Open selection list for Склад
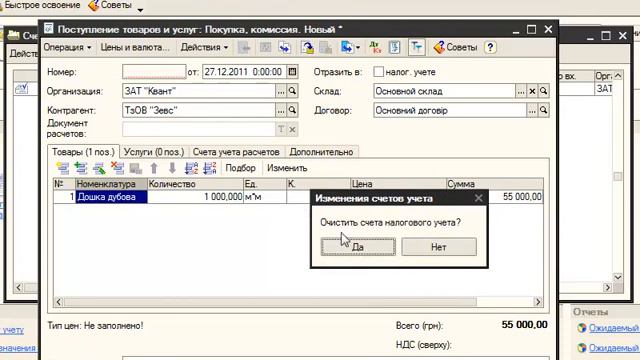 coord(521,91)
